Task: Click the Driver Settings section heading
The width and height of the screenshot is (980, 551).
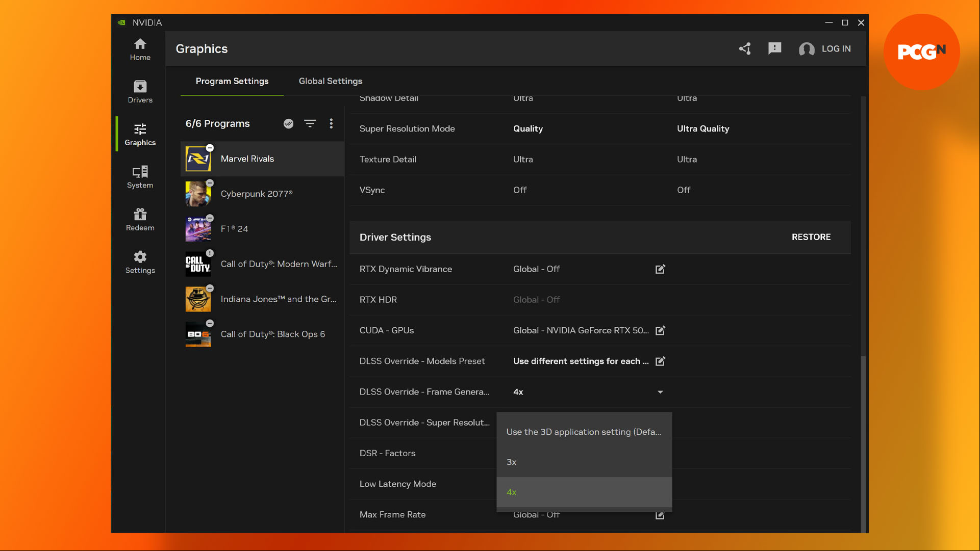Action: click(395, 237)
